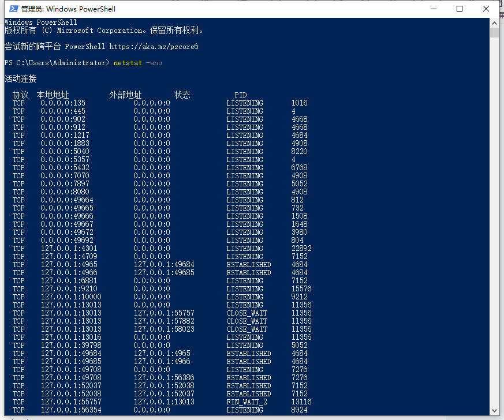
Task: Click PID value 3980
Action: [299, 232]
